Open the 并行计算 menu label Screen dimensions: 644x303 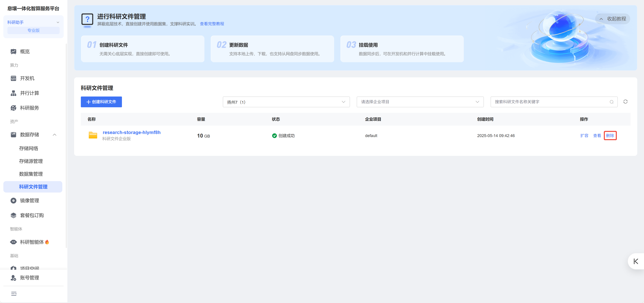tap(29, 93)
